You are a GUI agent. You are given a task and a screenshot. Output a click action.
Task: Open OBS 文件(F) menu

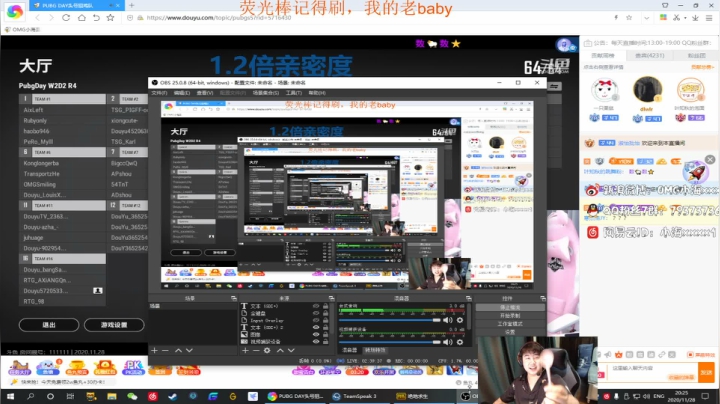tap(159, 93)
